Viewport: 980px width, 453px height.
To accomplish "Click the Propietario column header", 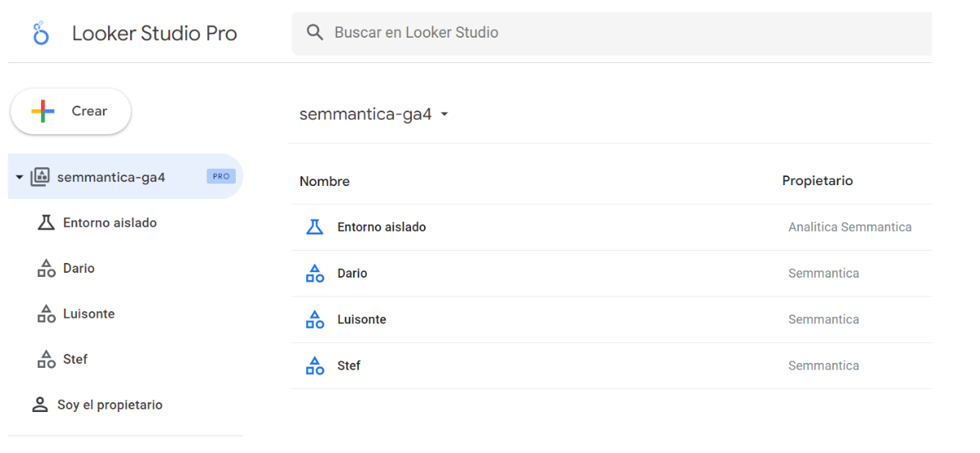I will tap(817, 181).
